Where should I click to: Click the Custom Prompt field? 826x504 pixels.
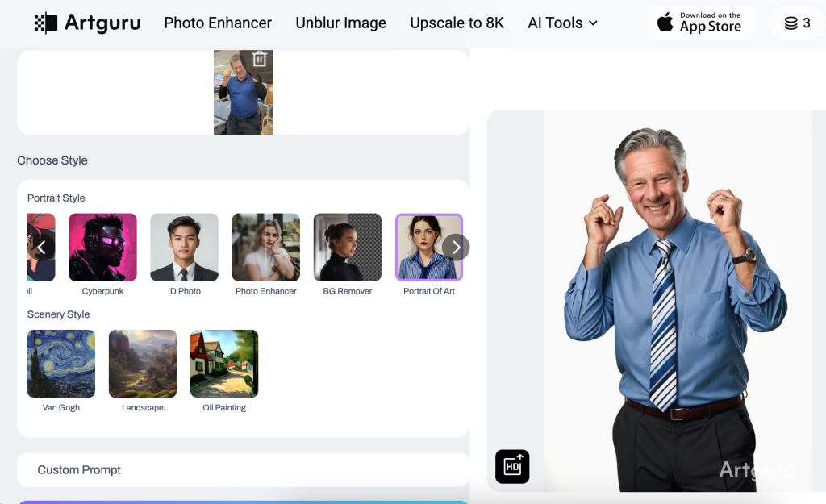coord(242,469)
